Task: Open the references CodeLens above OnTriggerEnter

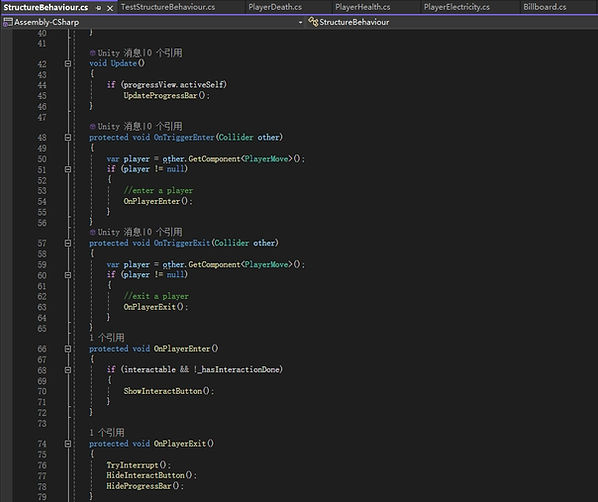Action: (x=164, y=126)
